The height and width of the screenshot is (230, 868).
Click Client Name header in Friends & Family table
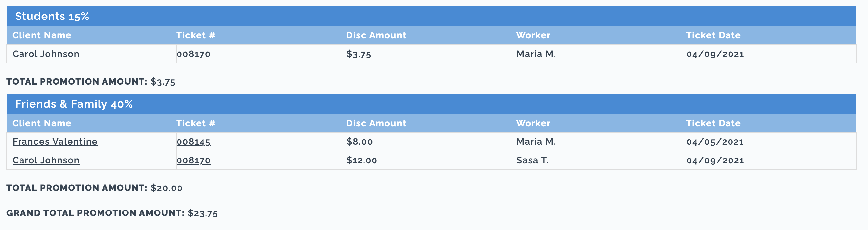tap(42, 123)
